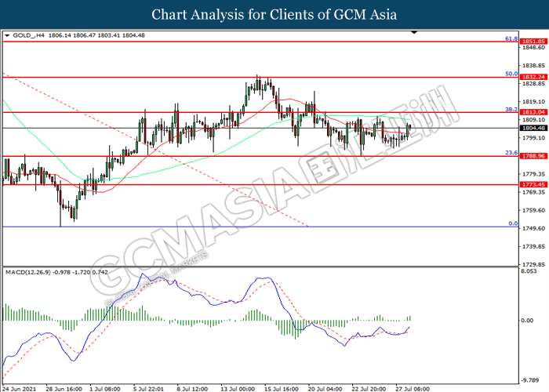This screenshot has height=392, width=549.
Task: Click the 1739.85 axis price
Action: pyautogui.click(x=533, y=246)
